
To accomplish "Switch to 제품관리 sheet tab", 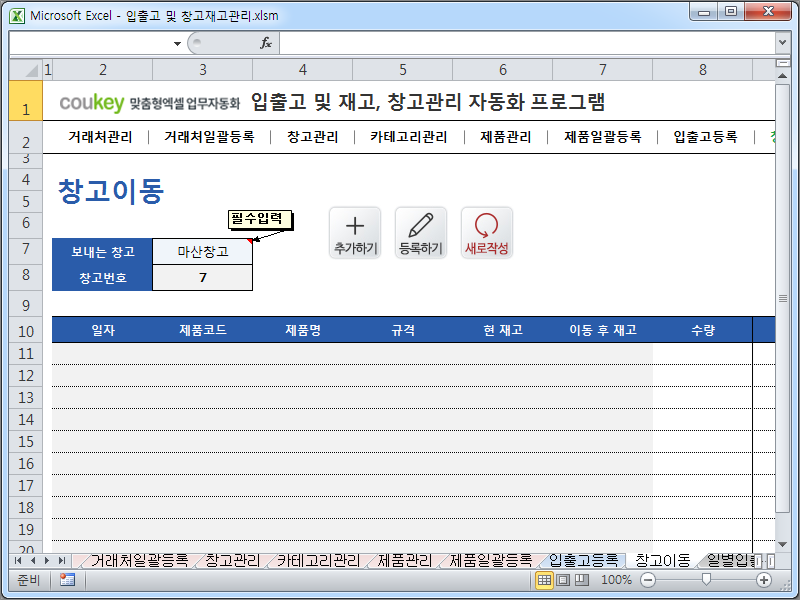I will [405, 561].
